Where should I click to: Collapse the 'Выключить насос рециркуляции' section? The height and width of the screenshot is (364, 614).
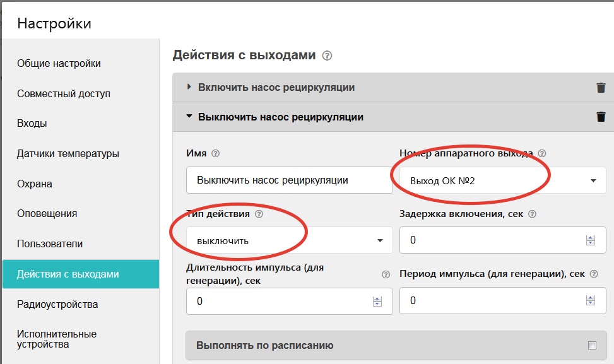(x=189, y=117)
